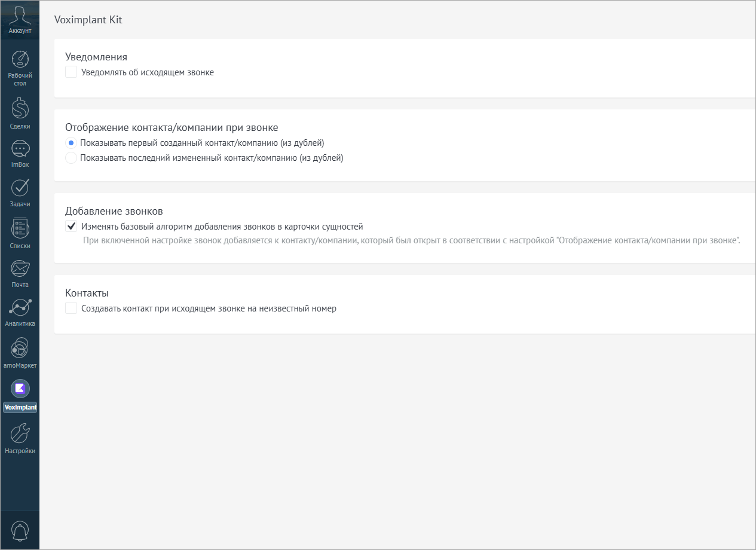Viewport: 756px width, 550px height.
Task: Enable Уведомлять об исходящем звонке checkbox
Action: (71, 72)
